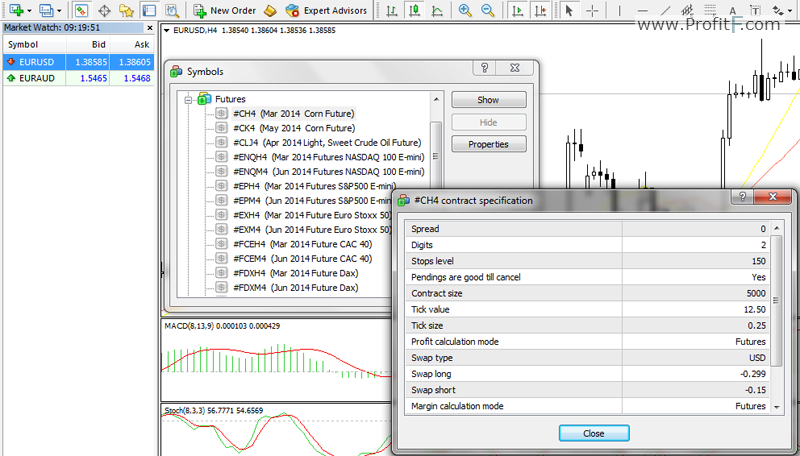Click Properties button in Symbols dialog
800x456 pixels.
488,144
